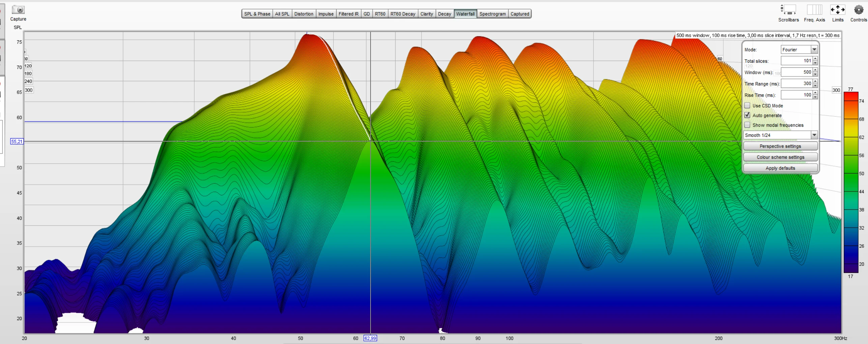
Task: Open the Limits icon
Action: 838,9
